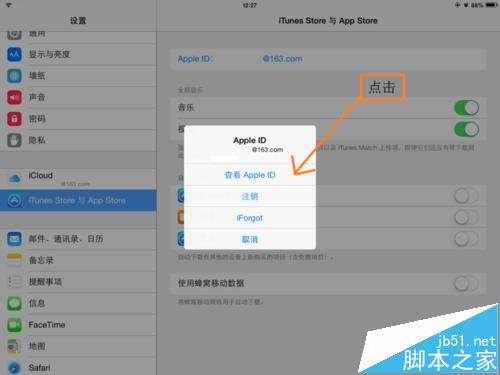Select iTunes Store 与 App Store row
500x375 pixels.
pos(78,200)
